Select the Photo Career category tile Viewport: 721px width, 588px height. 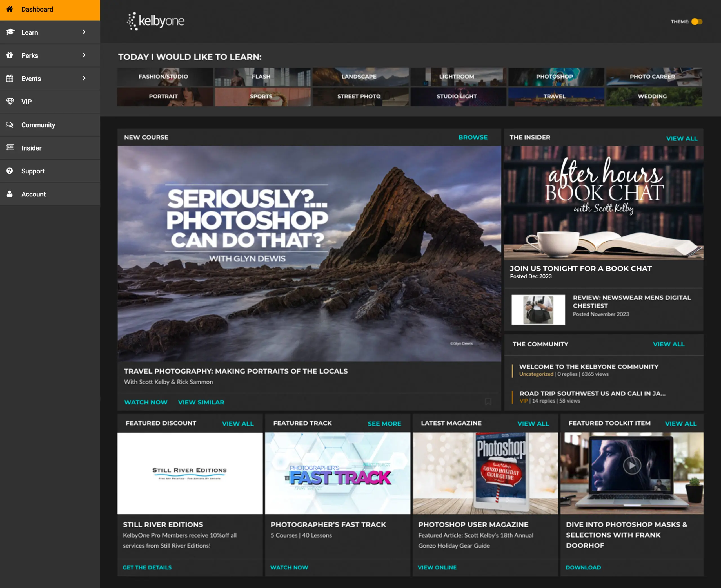pos(654,77)
